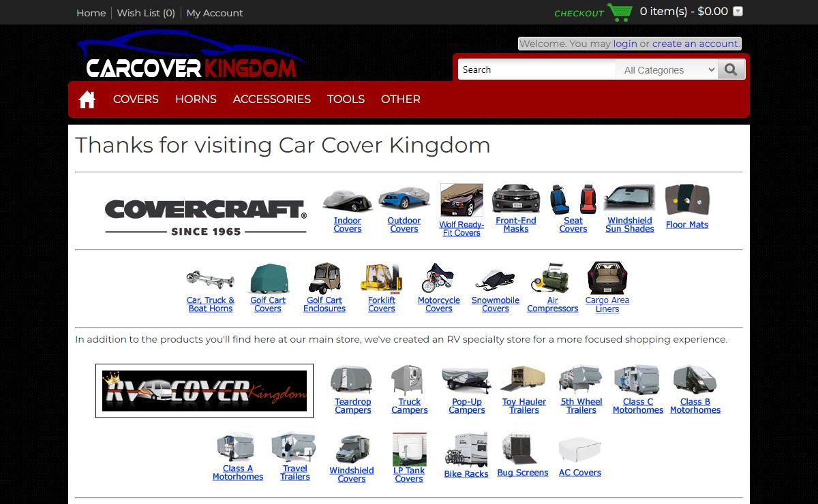Open the TOOLS menu

point(346,99)
